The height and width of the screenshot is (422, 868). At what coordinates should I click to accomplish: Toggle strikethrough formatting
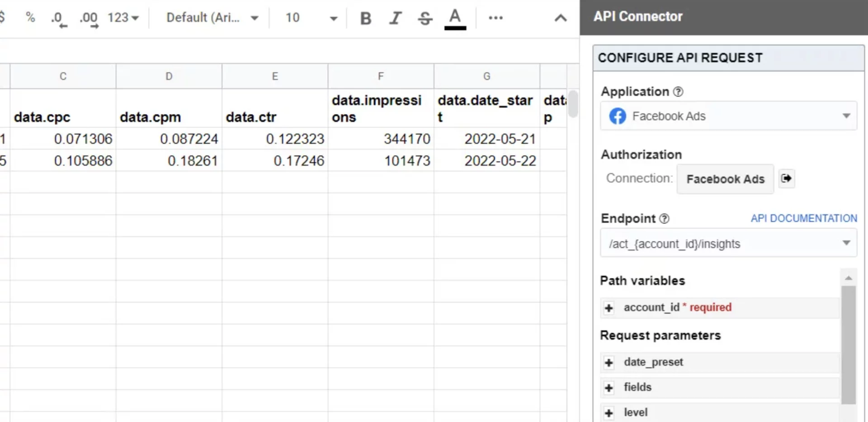pos(425,18)
